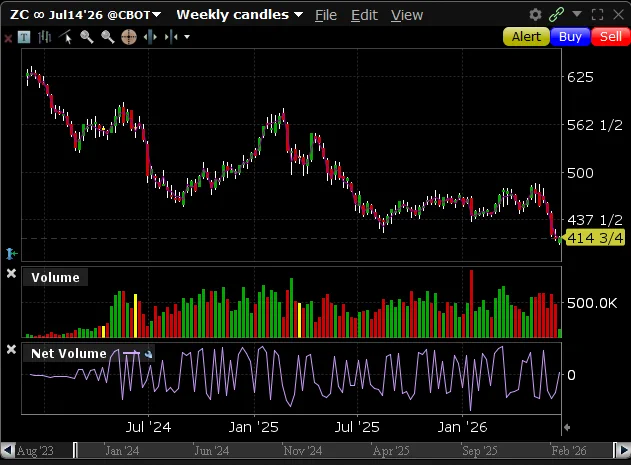The width and height of the screenshot is (631, 465).
Task: Open the Weekly candles period dropdown
Action: pos(239,15)
